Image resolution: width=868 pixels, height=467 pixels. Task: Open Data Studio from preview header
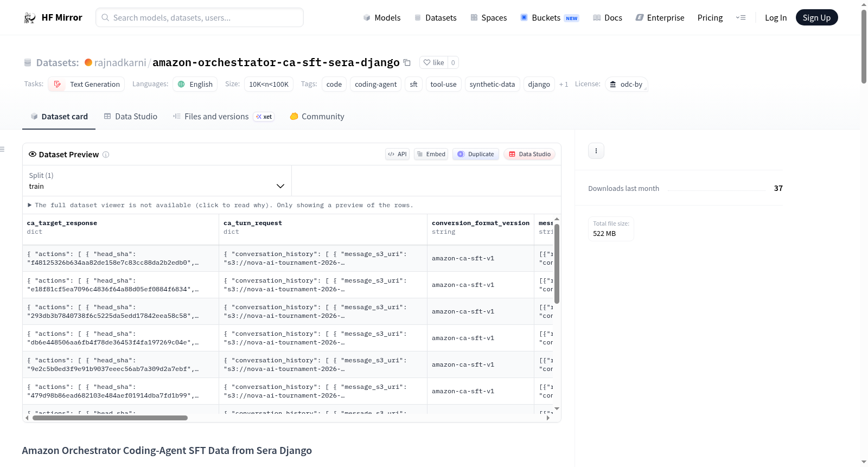point(529,154)
